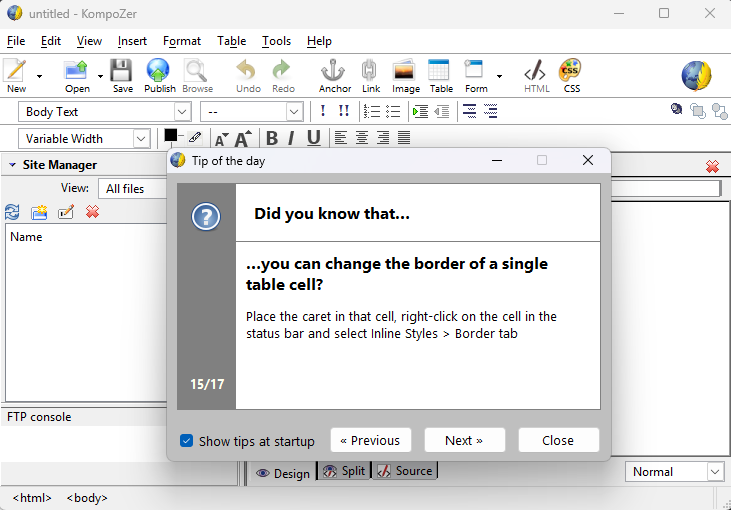Insert an Anchor using the toolbar icon
Viewport: 731px width, 510px height.
[x=334, y=75]
